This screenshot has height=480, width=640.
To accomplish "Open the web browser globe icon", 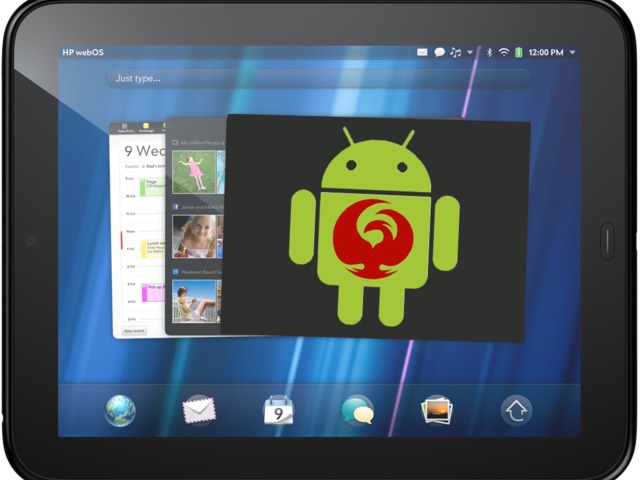I will [x=121, y=411].
